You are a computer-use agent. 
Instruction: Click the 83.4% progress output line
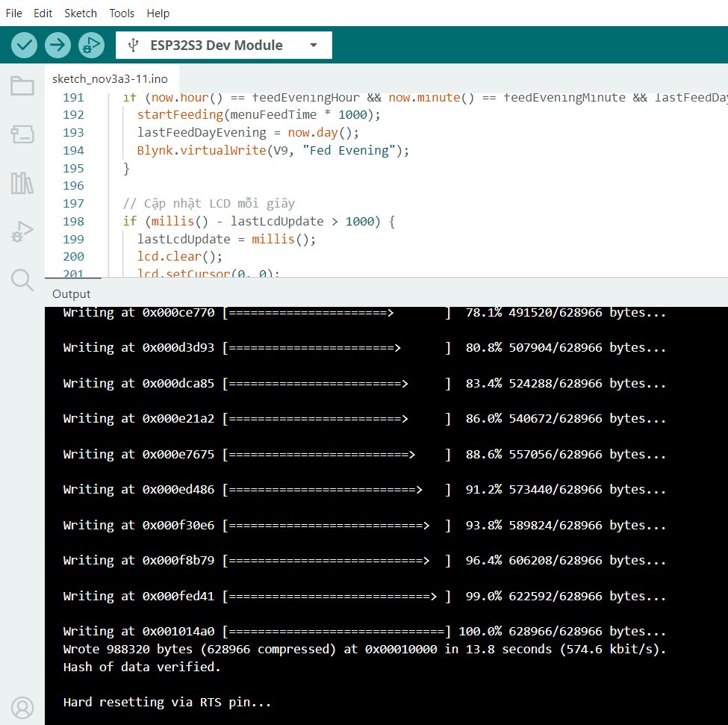(364, 383)
